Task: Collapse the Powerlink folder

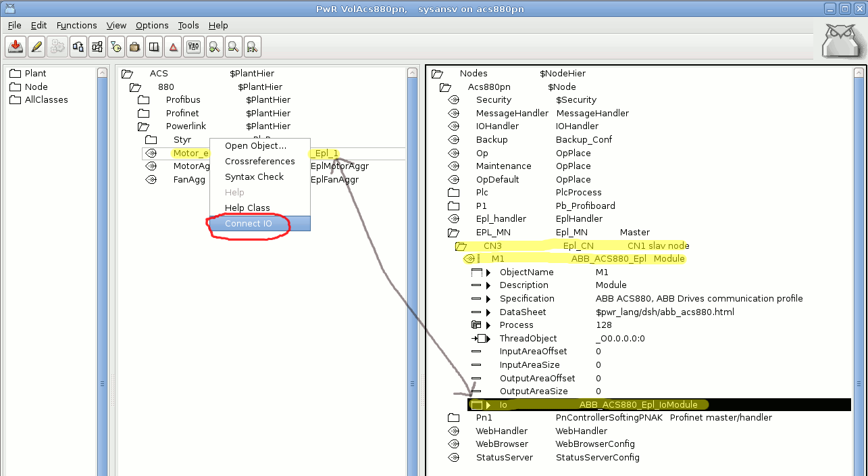Action: pyautogui.click(x=143, y=126)
